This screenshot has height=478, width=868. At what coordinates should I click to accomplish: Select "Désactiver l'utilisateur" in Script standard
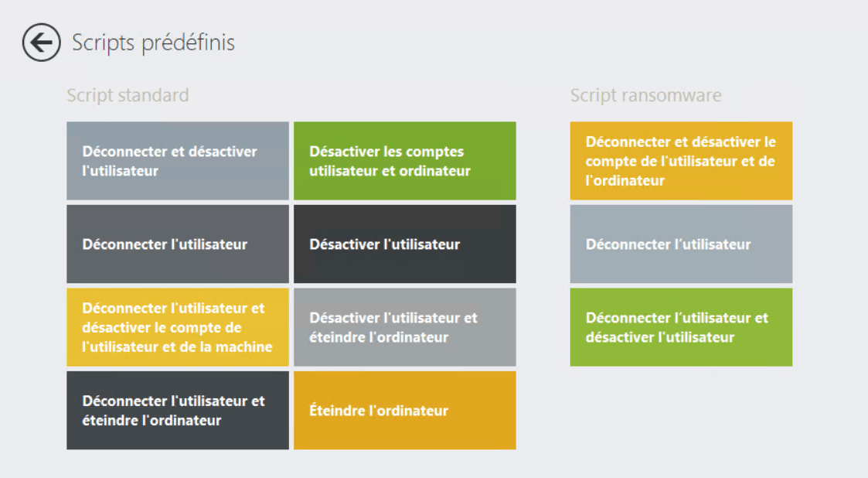pos(405,244)
